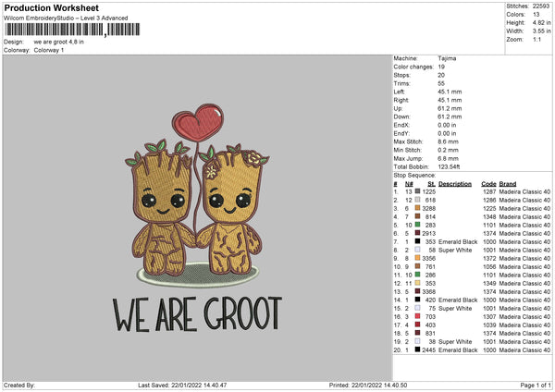Click the pale yellow swatch in stop row 12
The image size is (555, 392).
[x=418, y=283]
